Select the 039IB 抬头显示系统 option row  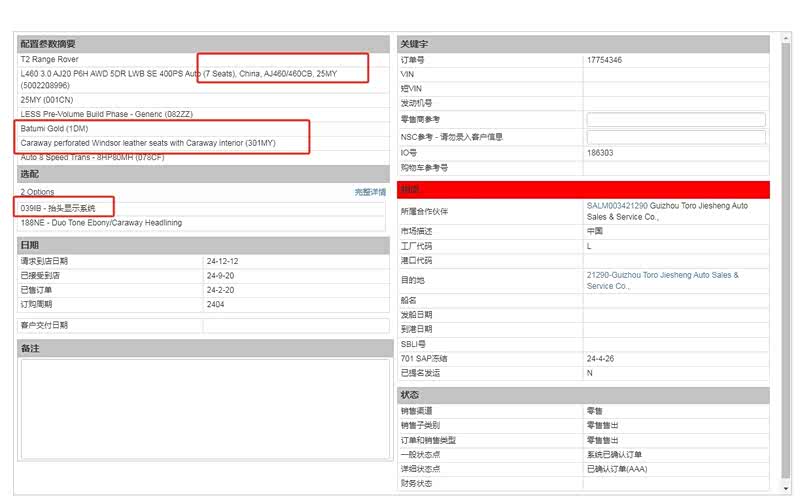pyautogui.click(x=60, y=208)
